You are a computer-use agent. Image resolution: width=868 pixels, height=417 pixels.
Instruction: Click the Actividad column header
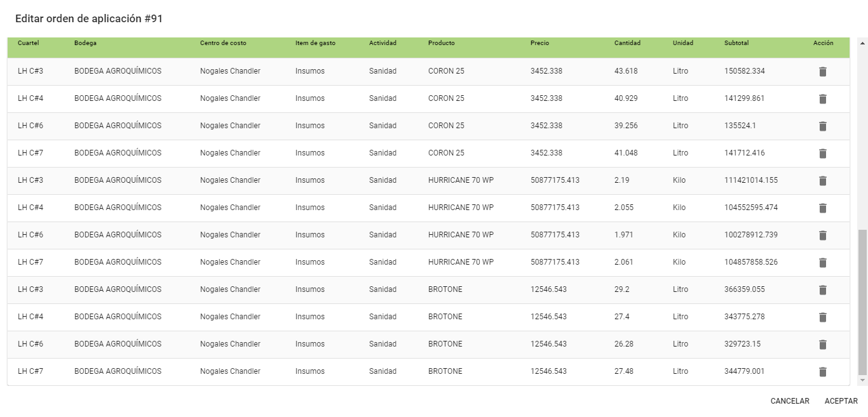point(383,43)
